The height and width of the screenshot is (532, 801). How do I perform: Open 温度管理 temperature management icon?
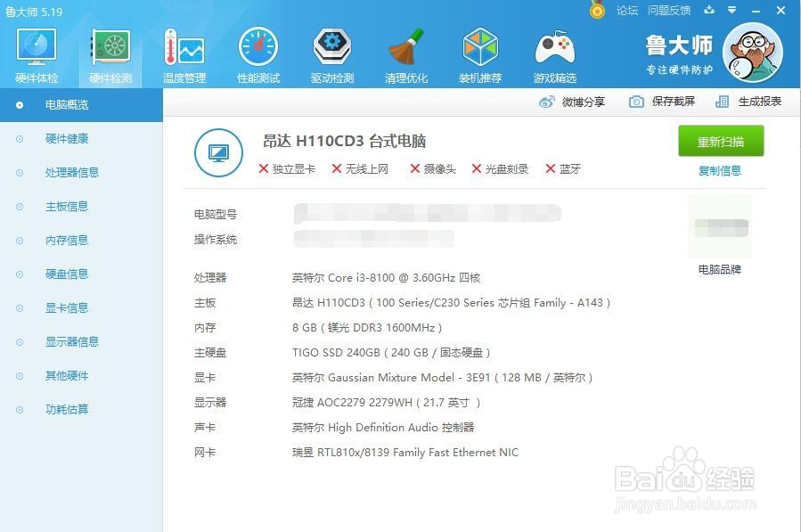(184, 56)
